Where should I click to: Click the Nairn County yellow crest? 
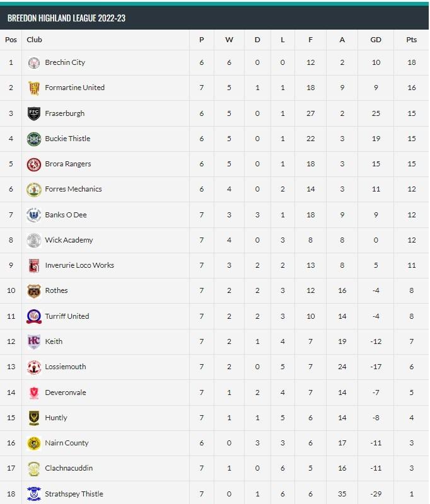[x=34, y=444]
